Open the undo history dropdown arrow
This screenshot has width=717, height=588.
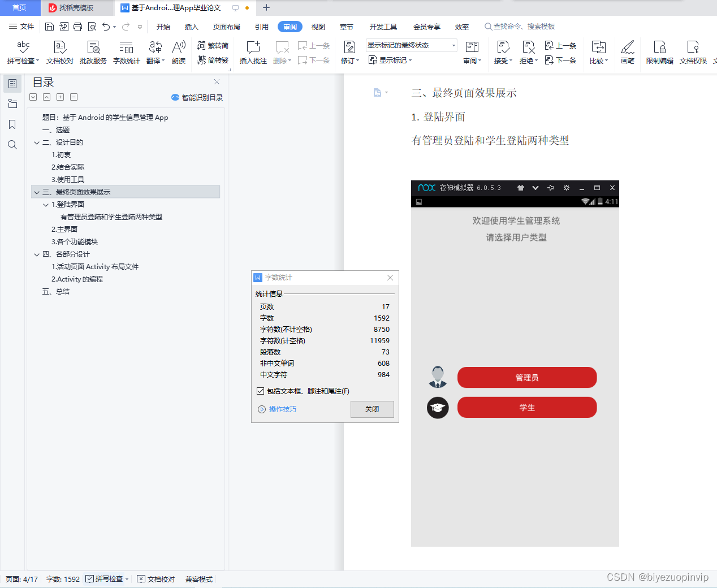pos(114,27)
